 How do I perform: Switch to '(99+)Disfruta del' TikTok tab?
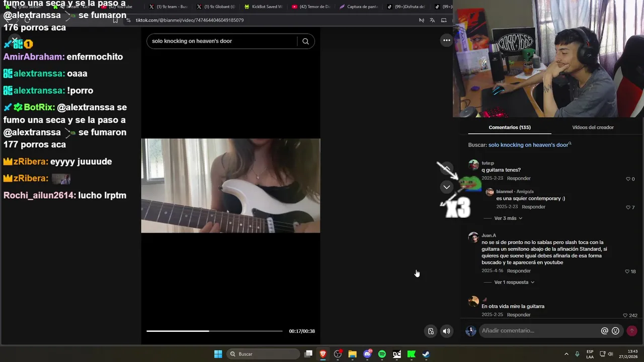point(407,7)
